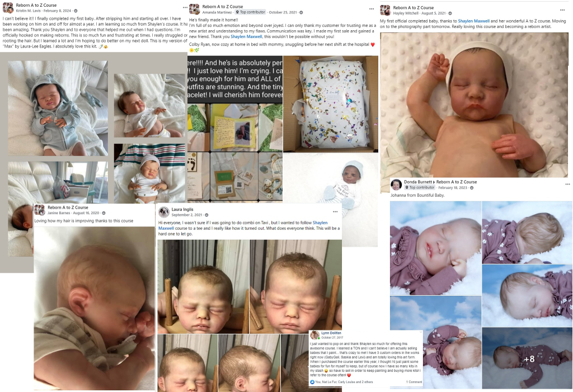Click Shaylen Maxwell link in Hayley Mitchell post
The height and width of the screenshot is (392, 573).
click(473, 21)
